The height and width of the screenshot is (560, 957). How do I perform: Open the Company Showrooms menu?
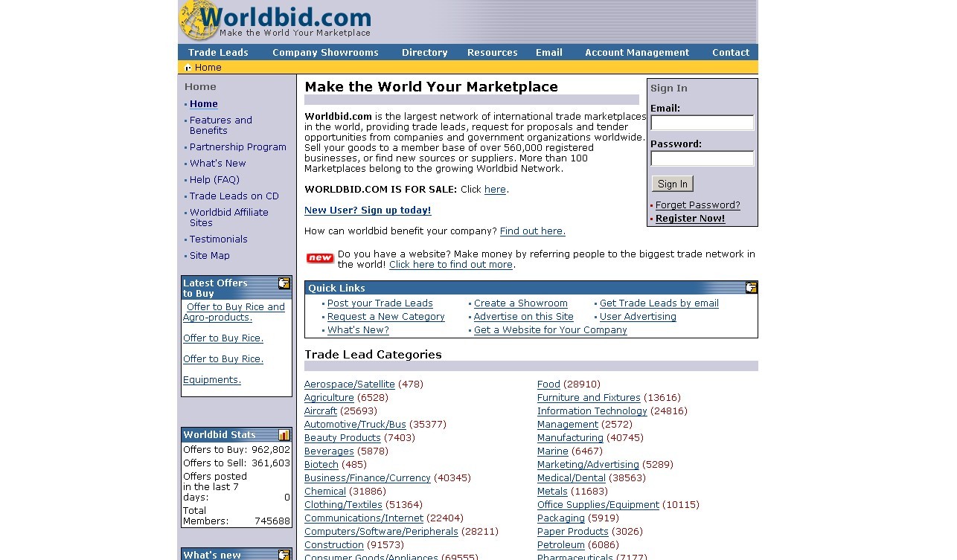[325, 52]
